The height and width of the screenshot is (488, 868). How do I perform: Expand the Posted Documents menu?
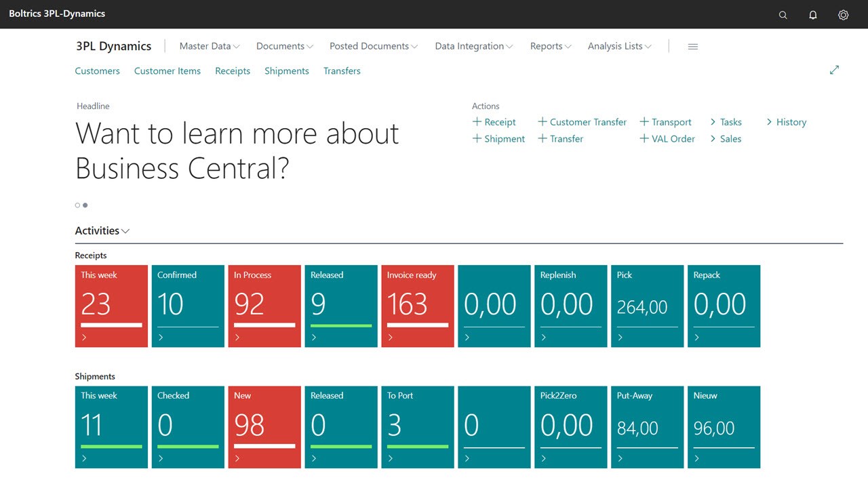374,46
